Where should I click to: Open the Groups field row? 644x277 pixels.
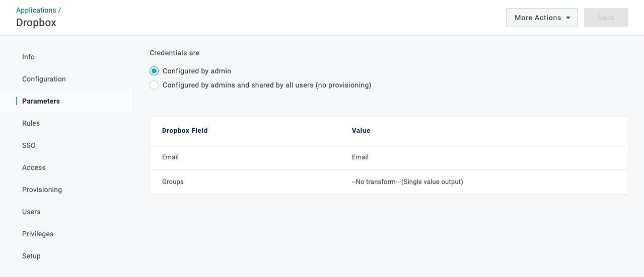389,182
